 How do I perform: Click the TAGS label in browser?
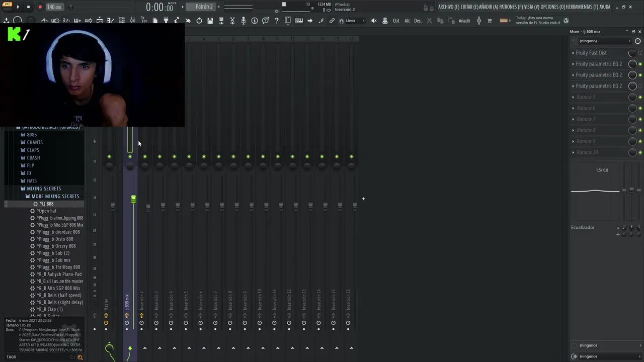pyautogui.click(x=11, y=357)
